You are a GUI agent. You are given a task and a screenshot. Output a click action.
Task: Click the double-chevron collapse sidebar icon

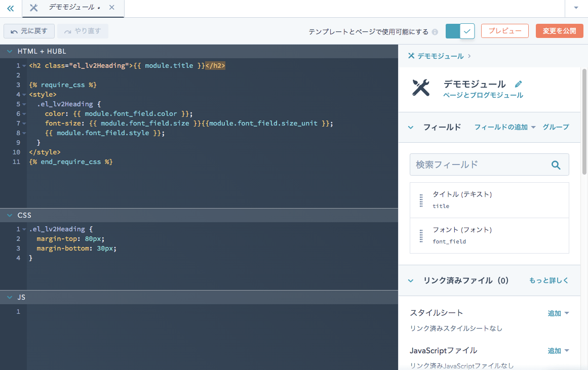click(11, 8)
